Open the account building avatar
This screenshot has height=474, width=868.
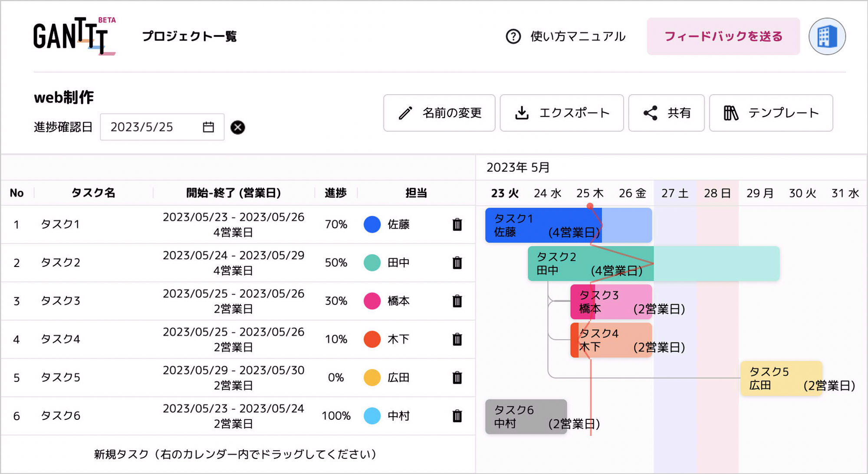pyautogui.click(x=827, y=36)
